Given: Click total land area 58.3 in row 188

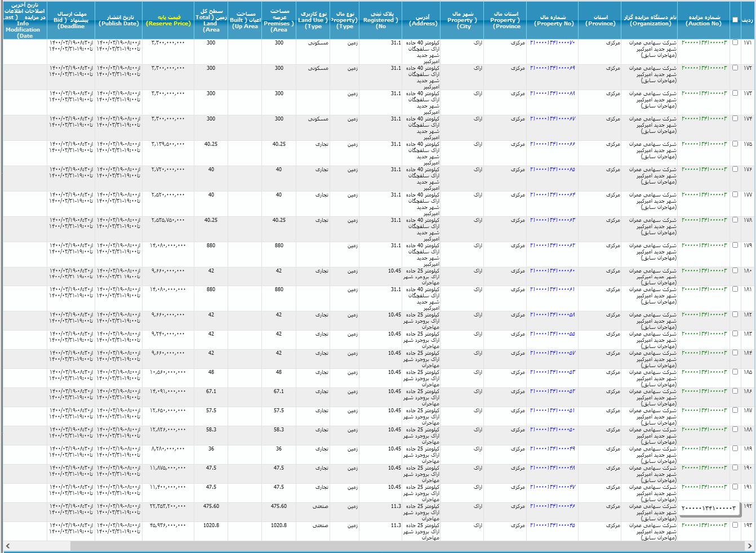Looking at the screenshot, I should click(211, 430).
